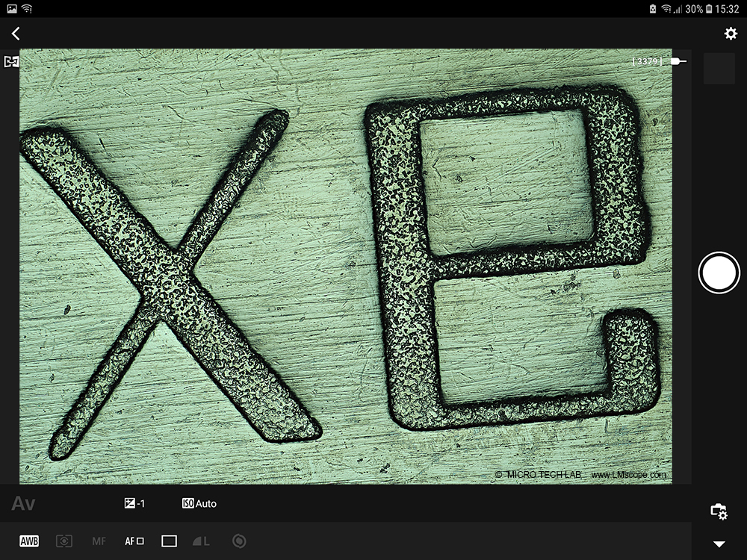Image resolution: width=747 pixels, height=560 pixels.
Task: Tap the circular live view icon
Action: [239, 541]
